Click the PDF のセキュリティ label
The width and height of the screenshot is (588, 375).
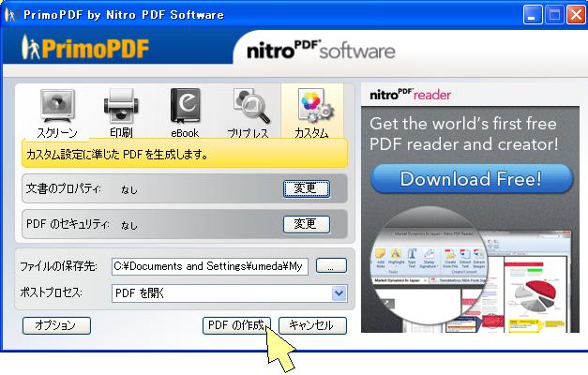point(68,224)
